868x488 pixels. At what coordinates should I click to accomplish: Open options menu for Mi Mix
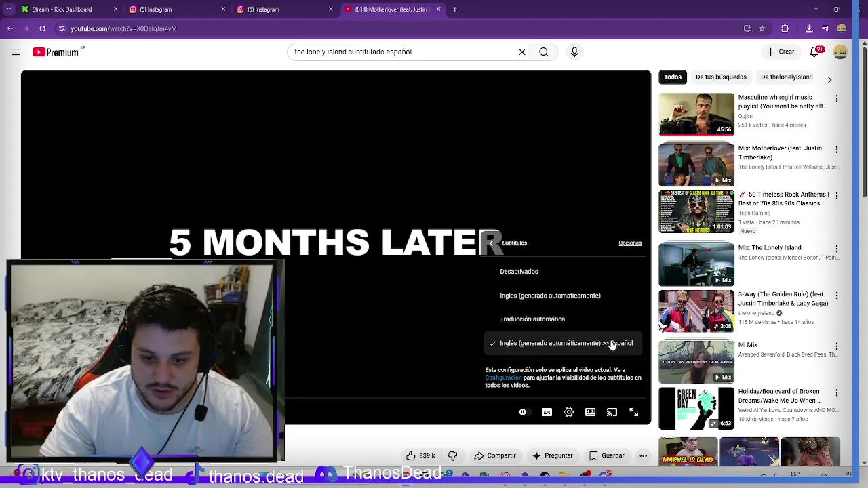tap(836, 346)
